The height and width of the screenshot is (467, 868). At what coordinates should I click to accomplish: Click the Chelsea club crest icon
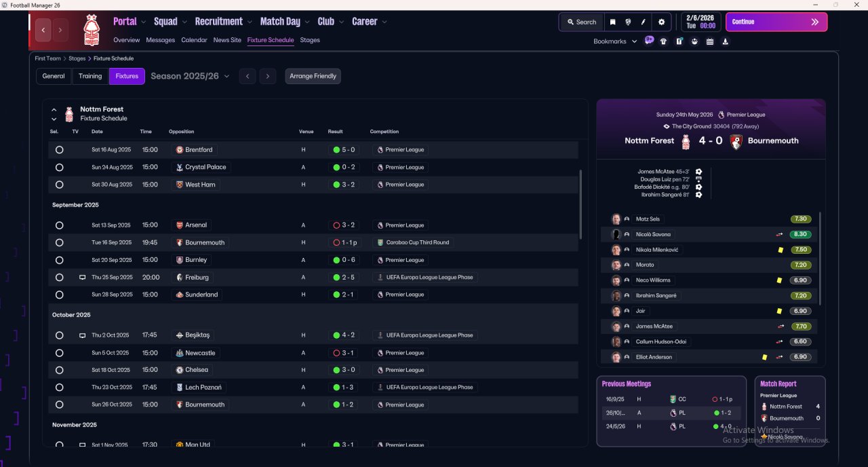pyautogui.click(x=180, y=370)
